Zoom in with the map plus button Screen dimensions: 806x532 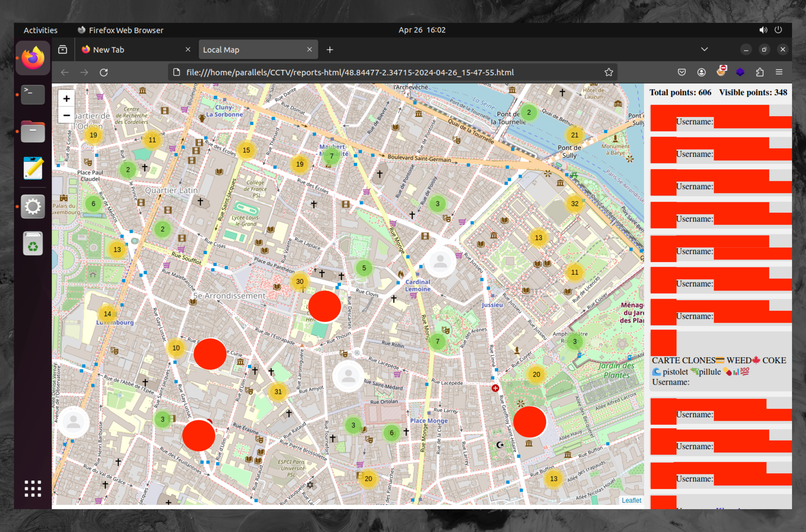(66, 98)
